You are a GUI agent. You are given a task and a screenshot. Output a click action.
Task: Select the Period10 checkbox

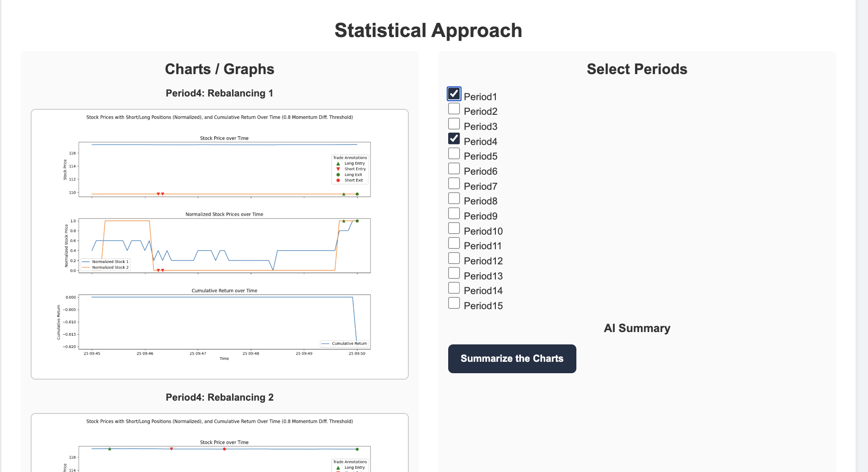click(x=454, y=228)
